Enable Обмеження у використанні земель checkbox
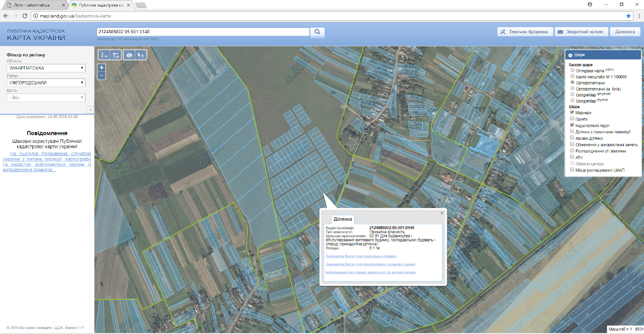644x334 pixels. [x=573, y=144]
